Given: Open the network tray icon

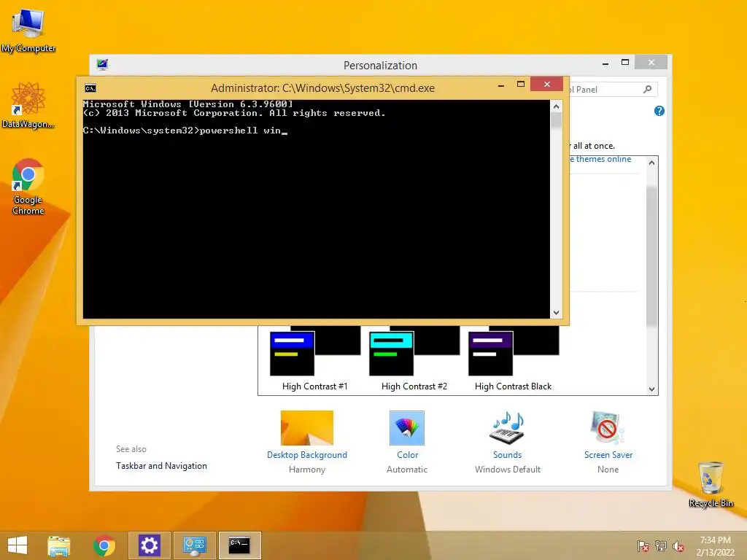Looking at the screenshot, I should [660, 545].
